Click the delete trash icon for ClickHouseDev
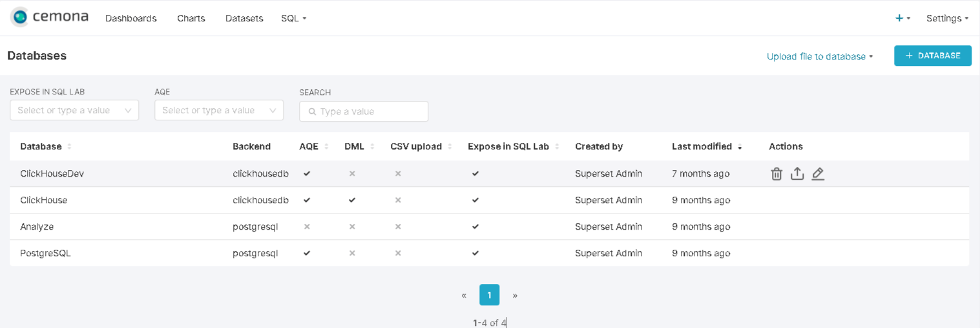This screenshot has width=980, height=328. click(x=777, y=173)
